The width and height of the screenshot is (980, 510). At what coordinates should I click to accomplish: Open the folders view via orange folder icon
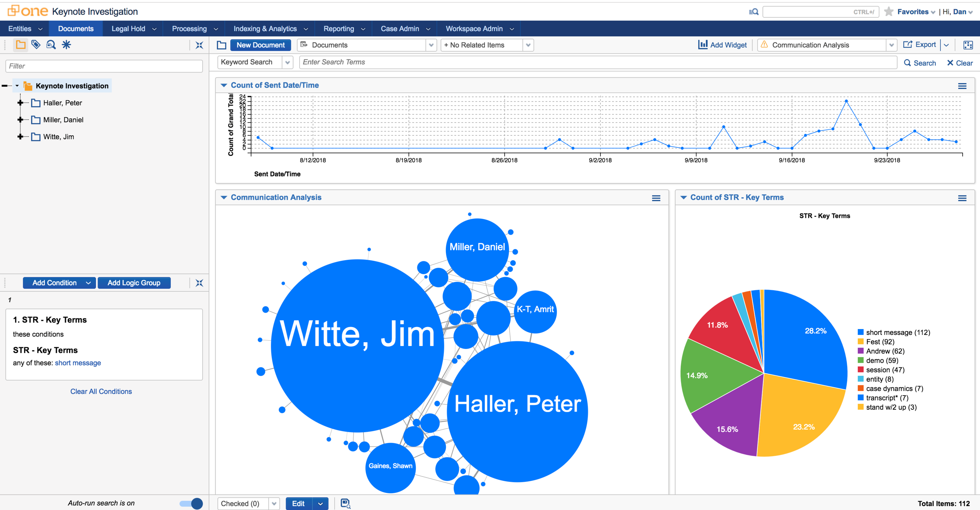[21, 44]
